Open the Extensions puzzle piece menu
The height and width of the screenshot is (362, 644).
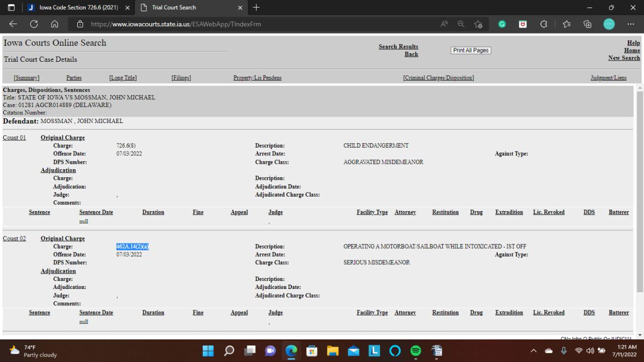tap(544, 24)
